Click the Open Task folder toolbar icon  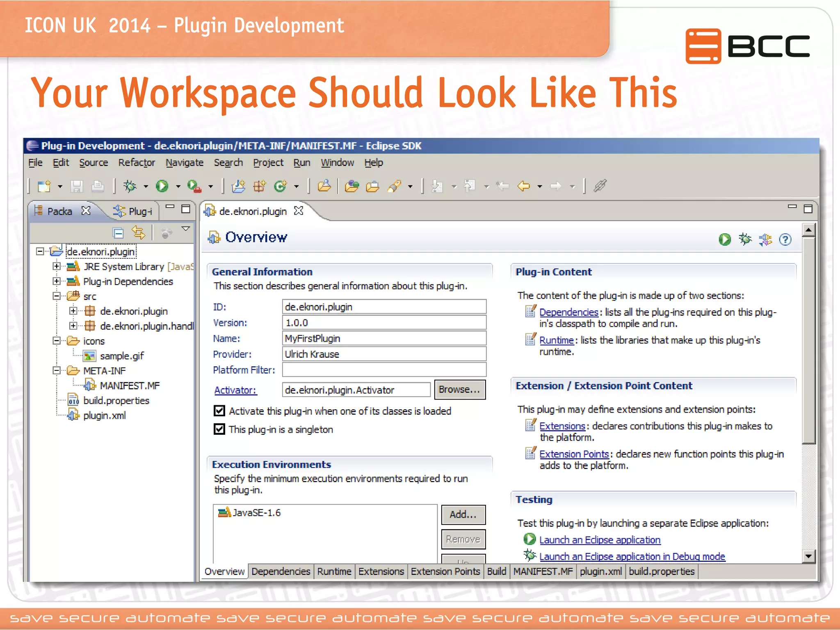pyautogui.click(x=372, y=186)
